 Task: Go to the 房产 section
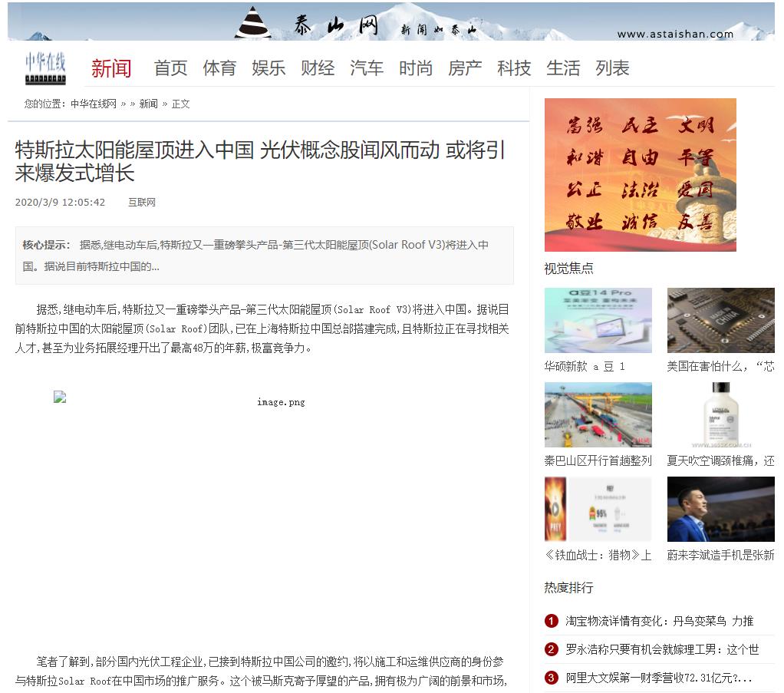click(x=465, y=68)
